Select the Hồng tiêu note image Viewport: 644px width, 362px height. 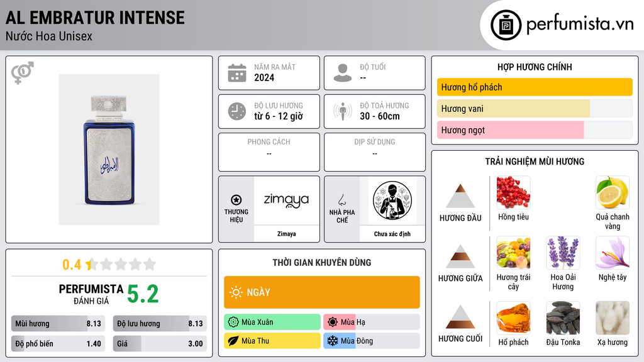[x=513, y=192]
